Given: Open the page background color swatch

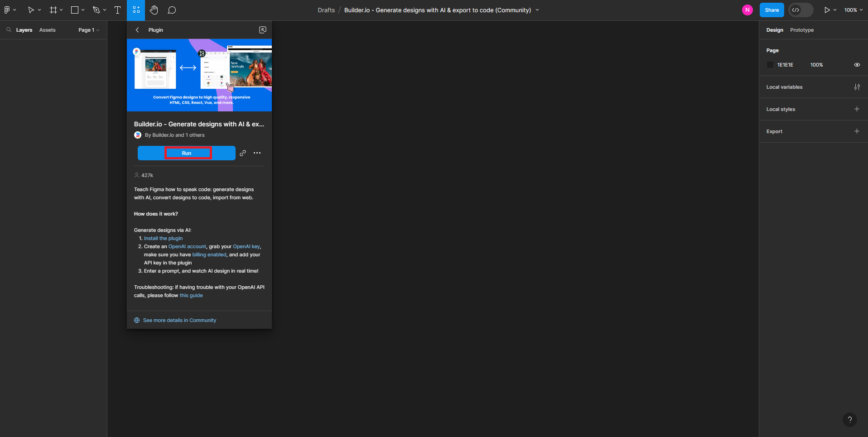Looking at the screenshot, I should 770,65.
